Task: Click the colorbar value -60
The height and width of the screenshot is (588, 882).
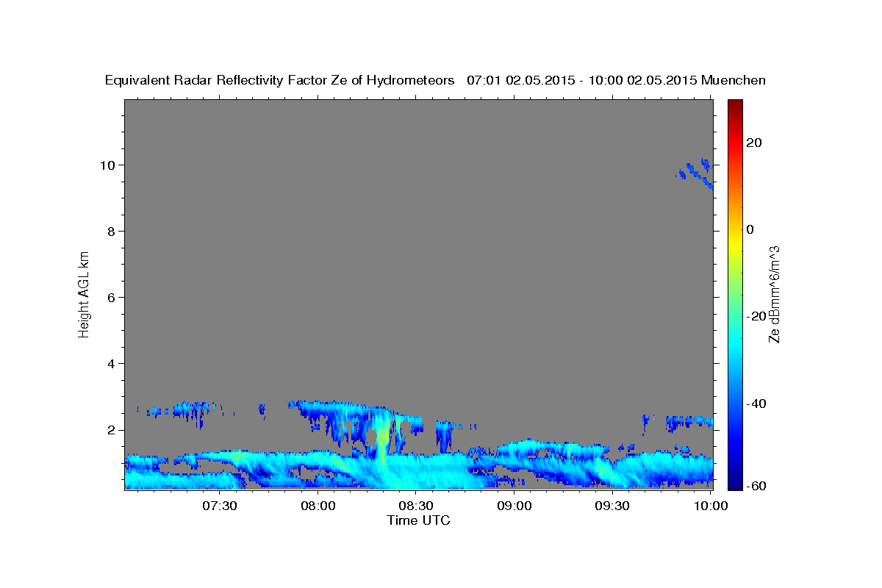Action: point(755,486)
